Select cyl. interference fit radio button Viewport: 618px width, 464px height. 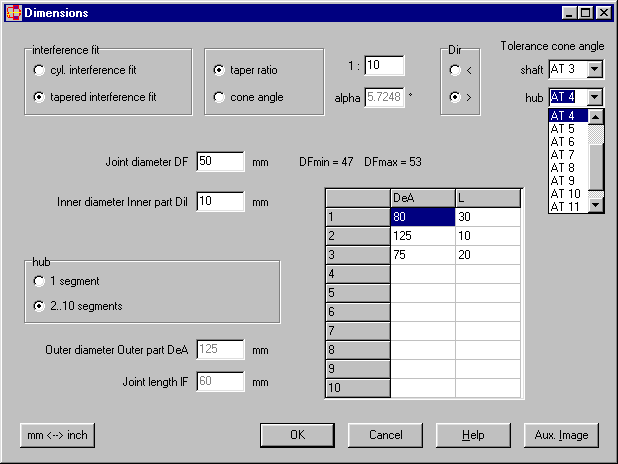39,71
